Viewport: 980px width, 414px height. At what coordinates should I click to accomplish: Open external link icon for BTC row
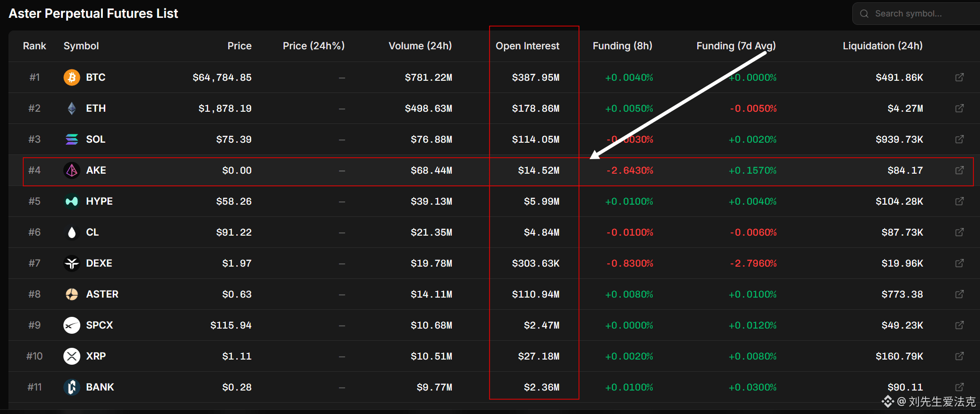[959, 77]
